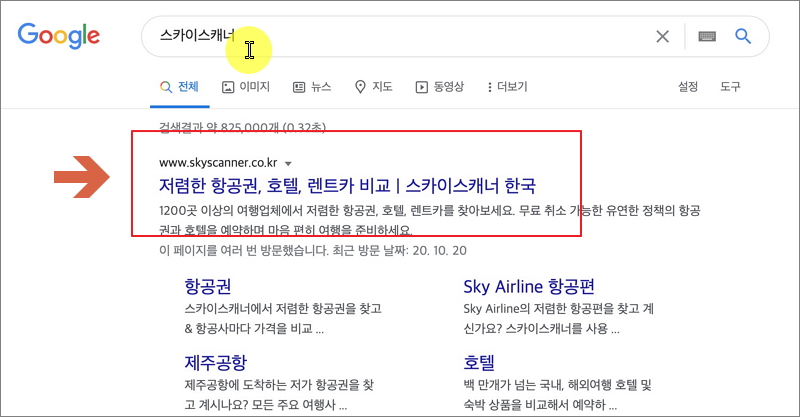
Task: Expand the 더보기 menu
Action: [507, 87]
